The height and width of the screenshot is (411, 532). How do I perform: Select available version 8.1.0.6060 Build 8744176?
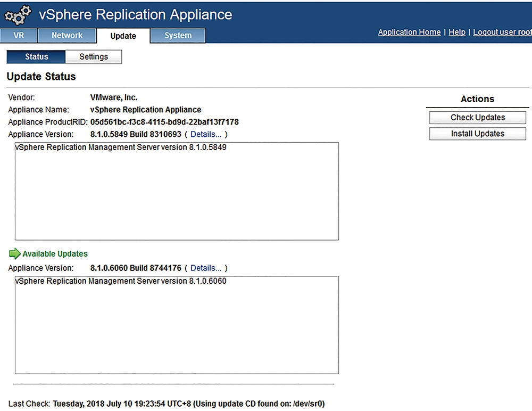136,268
